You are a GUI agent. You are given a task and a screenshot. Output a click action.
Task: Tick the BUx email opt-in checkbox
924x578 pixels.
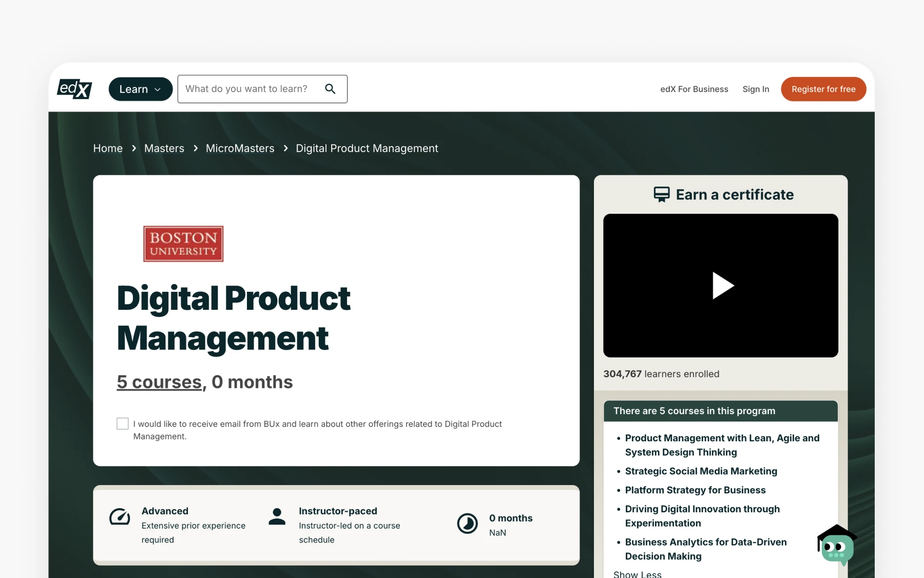[x=123, y=423]
